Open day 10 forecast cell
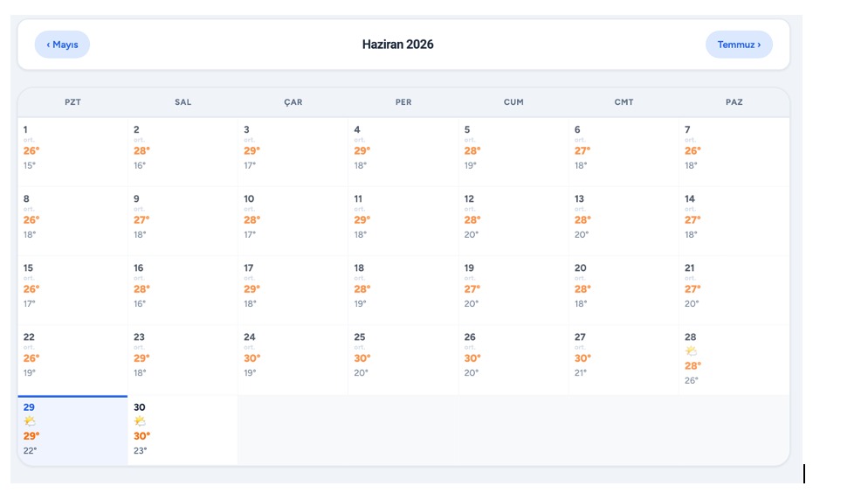Viewport: 868px width, 493px height. (293, 221)
